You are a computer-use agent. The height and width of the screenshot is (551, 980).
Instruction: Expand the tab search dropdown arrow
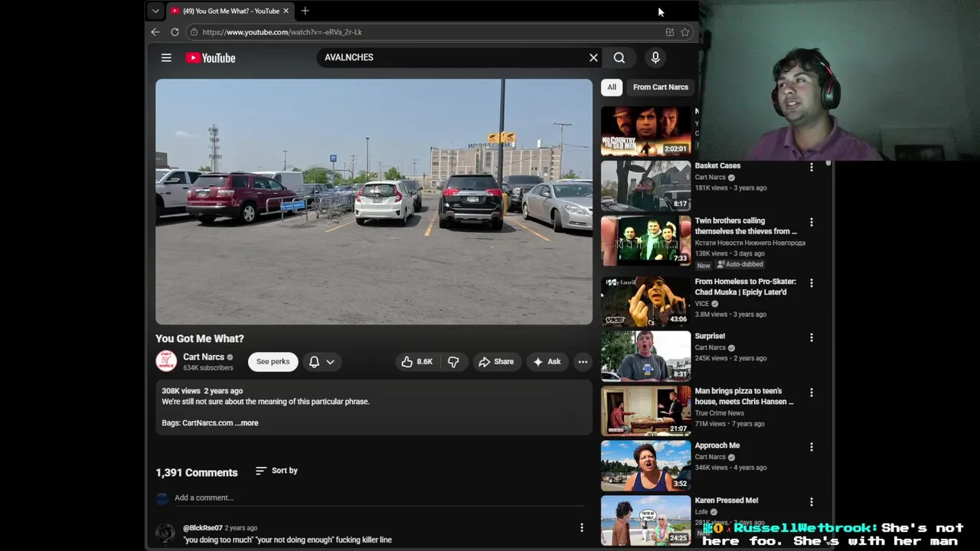coord(155,11)
